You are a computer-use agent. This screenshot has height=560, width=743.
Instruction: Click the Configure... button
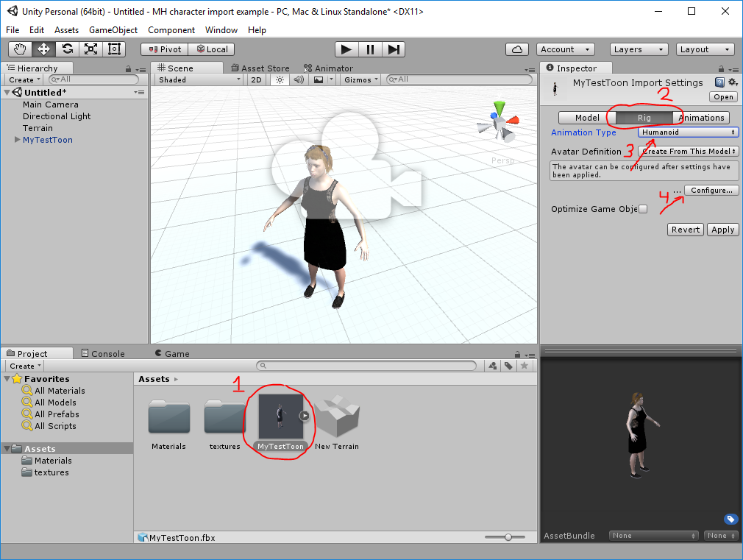[x=711, y=190]
